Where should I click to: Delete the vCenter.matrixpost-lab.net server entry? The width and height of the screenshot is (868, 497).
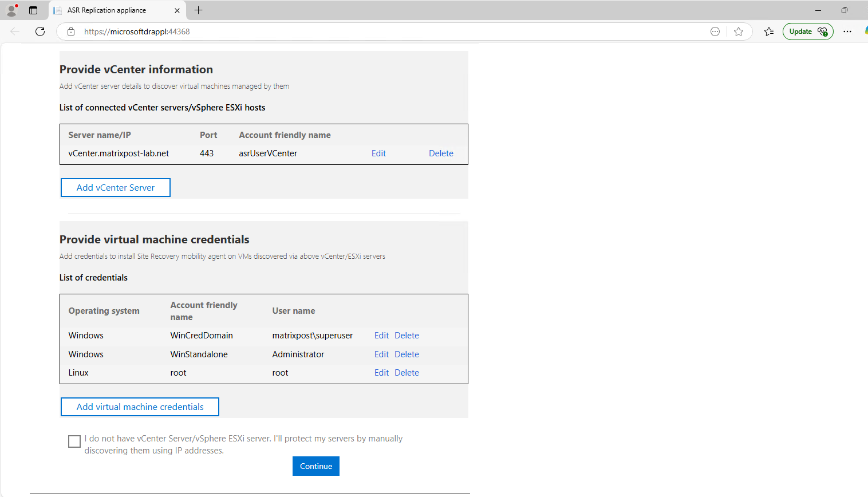pyautogui.click(x=441, y=153)
